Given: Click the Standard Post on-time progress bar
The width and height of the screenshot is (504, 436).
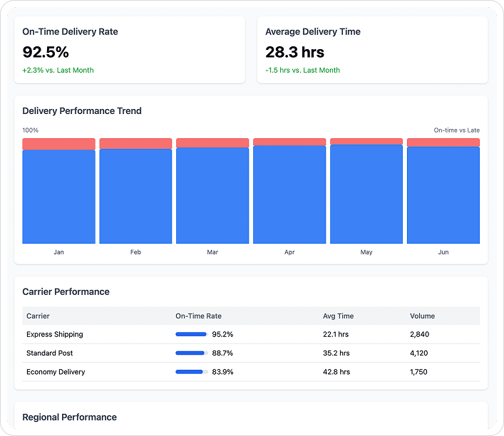Looking at the screenshot, I should [192, 353].
